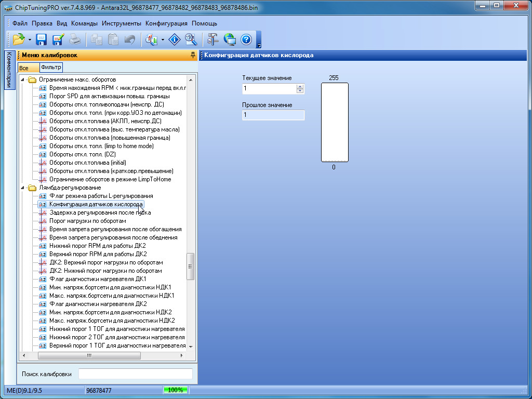Open the Инструменты menu
The image size is (532, 399).
pyautogui.click(x=122, y=23)
